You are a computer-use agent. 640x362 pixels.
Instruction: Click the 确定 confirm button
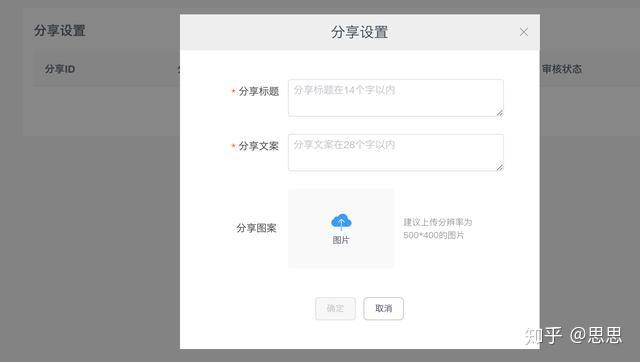click(335, 309)
